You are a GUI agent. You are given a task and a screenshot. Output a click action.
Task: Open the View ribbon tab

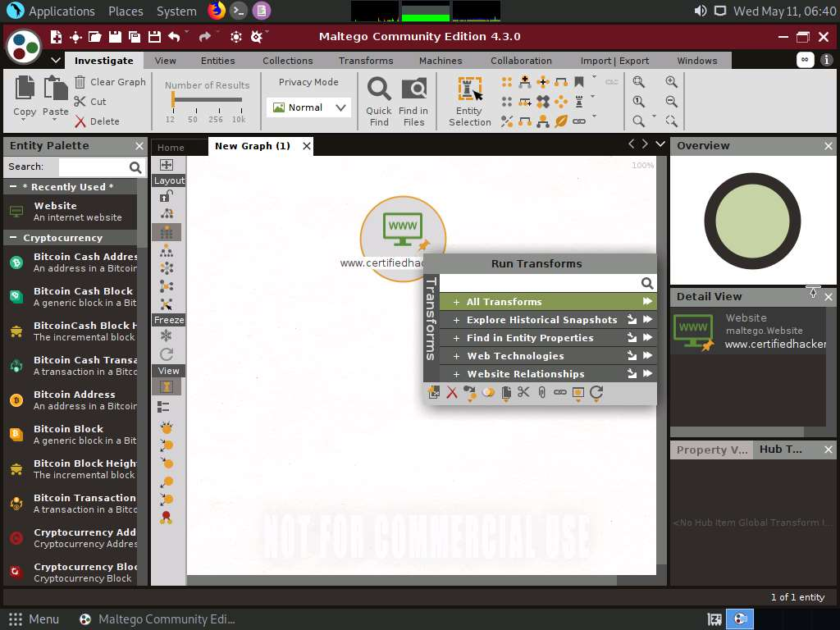pos(166,61)
